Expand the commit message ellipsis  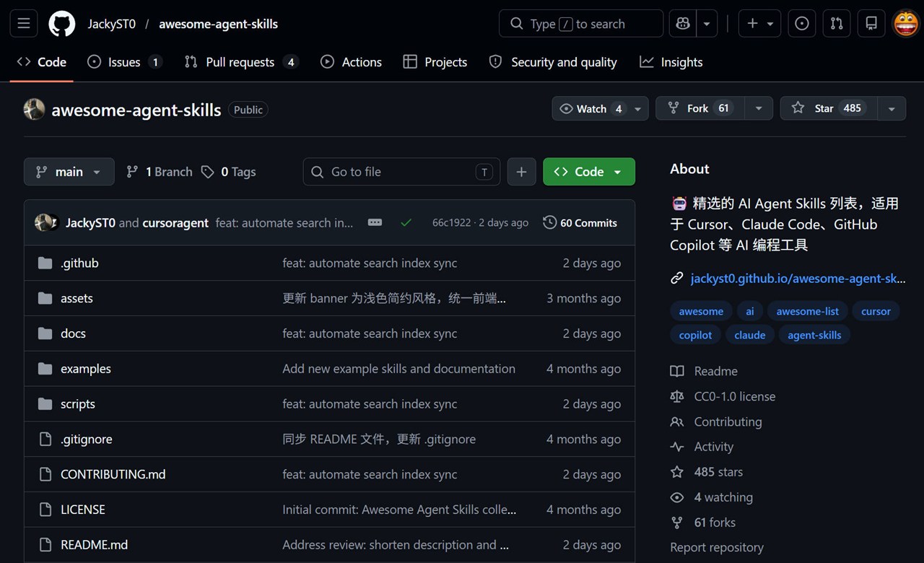[375, 223]
